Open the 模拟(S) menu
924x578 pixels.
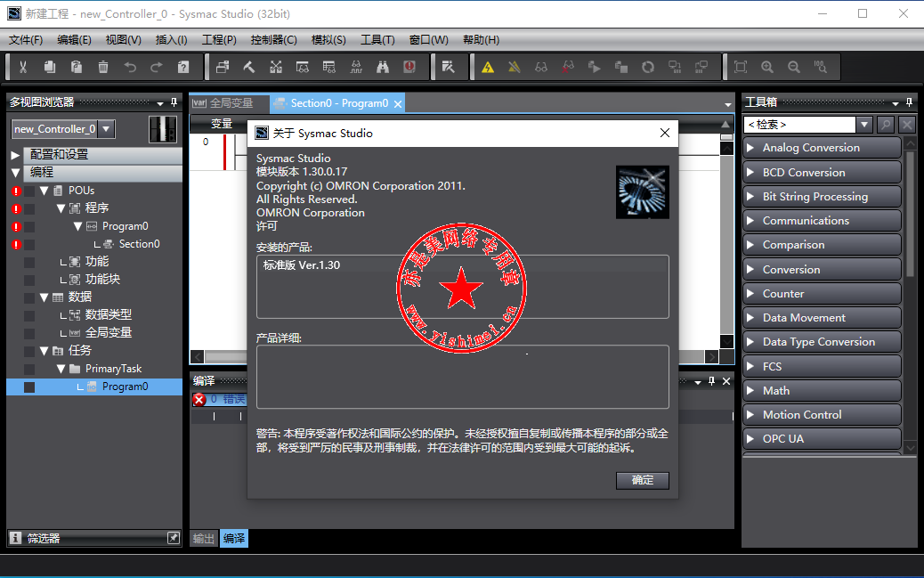click(x=328, y=39)
